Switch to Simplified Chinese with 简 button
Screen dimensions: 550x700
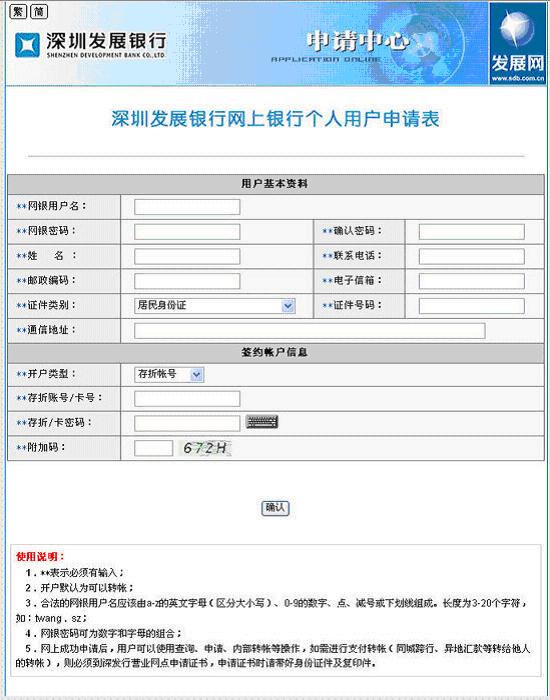(39, 12)
